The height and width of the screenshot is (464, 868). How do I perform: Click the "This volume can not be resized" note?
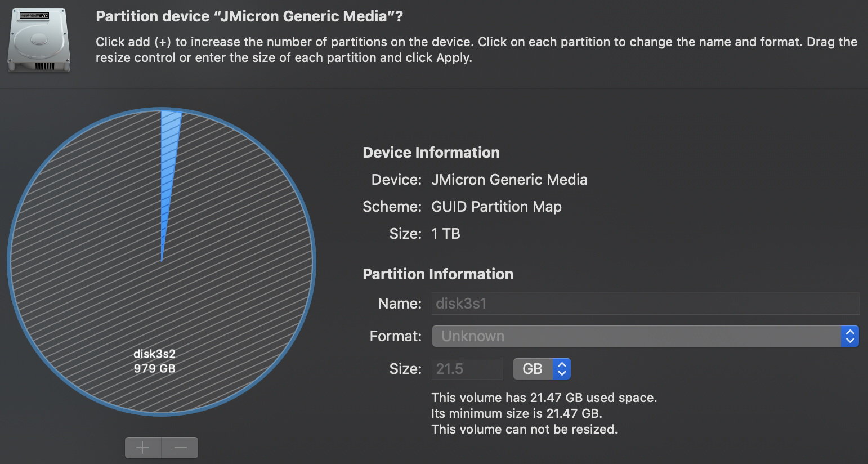pos(525,429)
